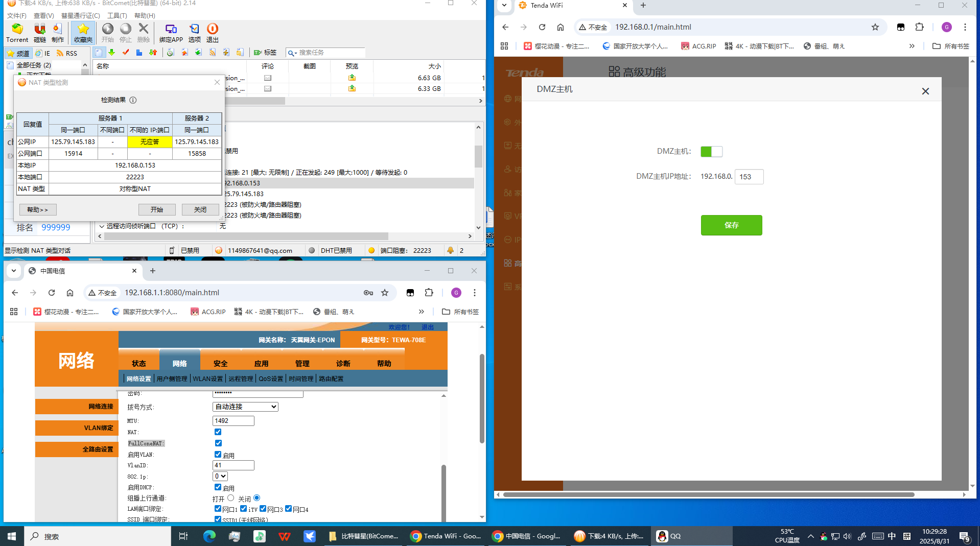
Task: Click the 退出 exit power icon
Action: [x=212, y=32]
